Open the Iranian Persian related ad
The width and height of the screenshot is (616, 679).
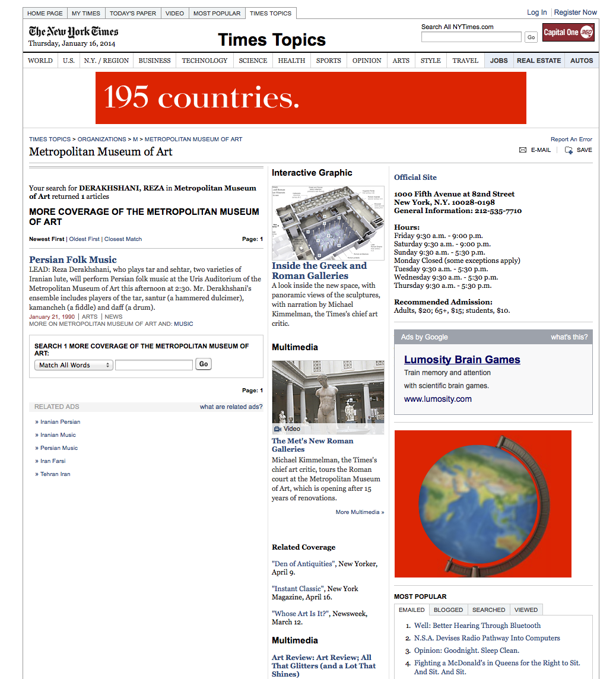(60, 422)
